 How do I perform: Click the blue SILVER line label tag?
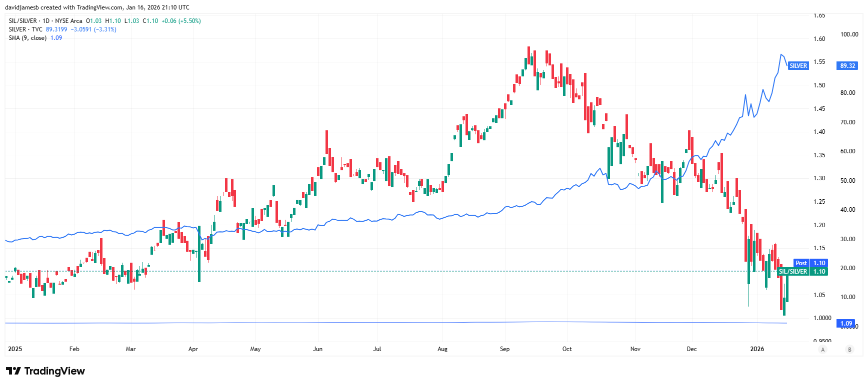coord(798,66)
